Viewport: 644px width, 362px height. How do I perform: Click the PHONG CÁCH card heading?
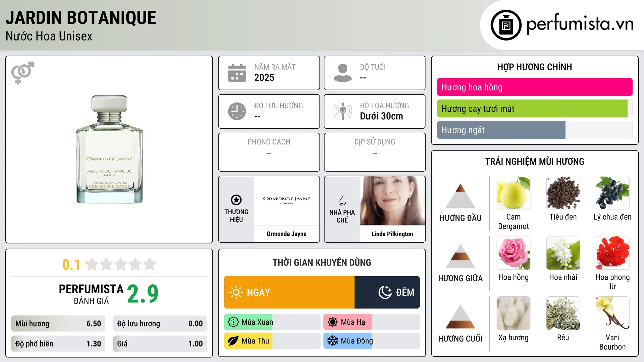point(269,142)
